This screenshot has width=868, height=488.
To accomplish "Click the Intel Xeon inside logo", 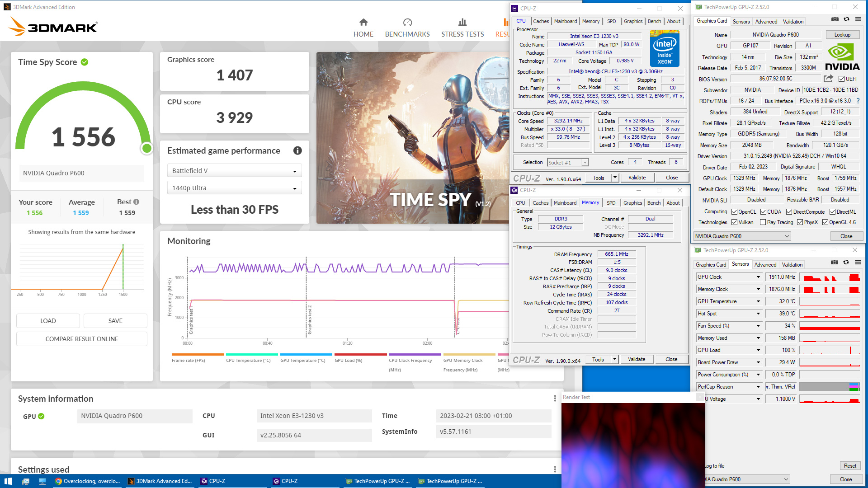I will [665, 48].
